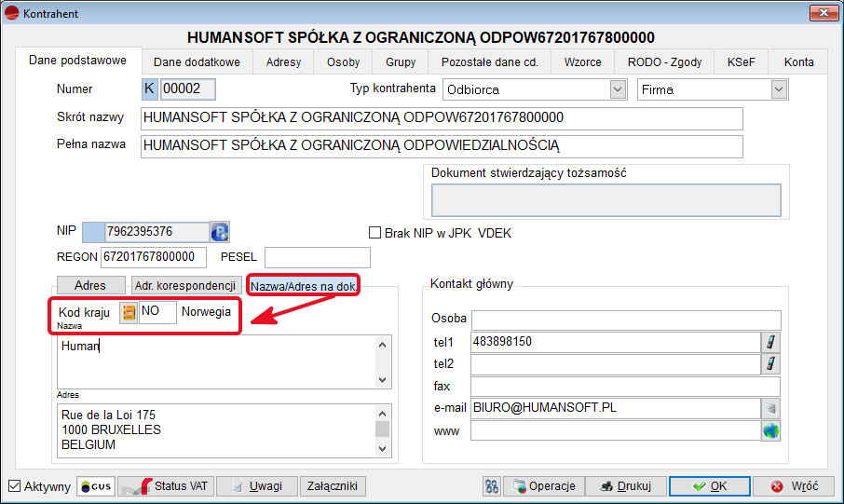
Task: Click the Kod kraju NO field
Action: 157,312
